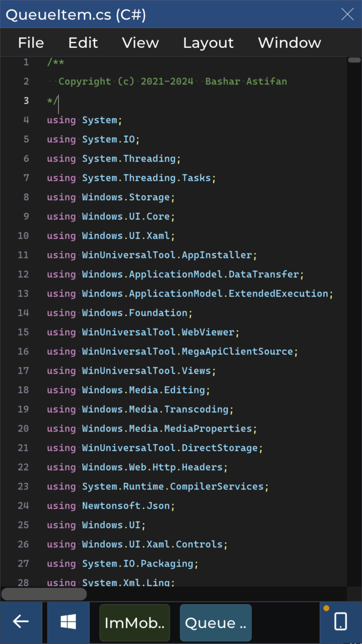This screenshot has height=644, width=362.
Task: Close the QueueItem.cs window
Action: pyautogui.click(x=347, y=14)
